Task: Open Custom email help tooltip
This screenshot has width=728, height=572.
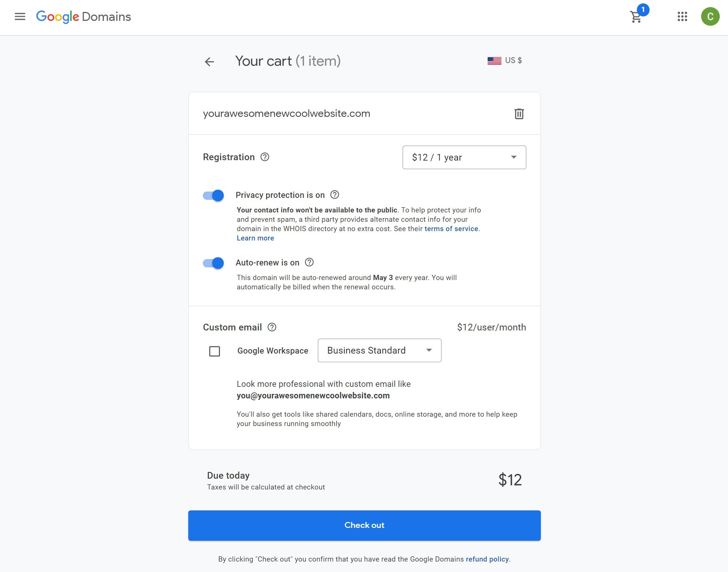Action: click(x=272, y=327)
